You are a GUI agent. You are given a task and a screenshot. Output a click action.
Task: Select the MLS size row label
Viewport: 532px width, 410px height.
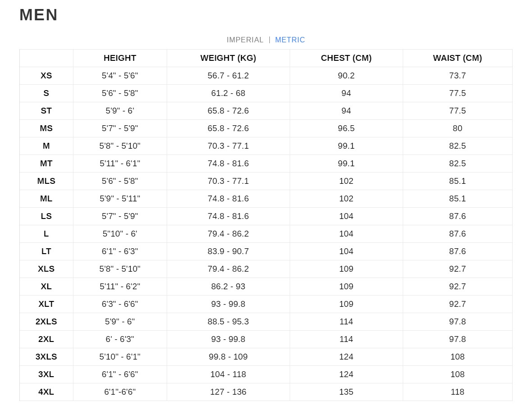(46, 181)
